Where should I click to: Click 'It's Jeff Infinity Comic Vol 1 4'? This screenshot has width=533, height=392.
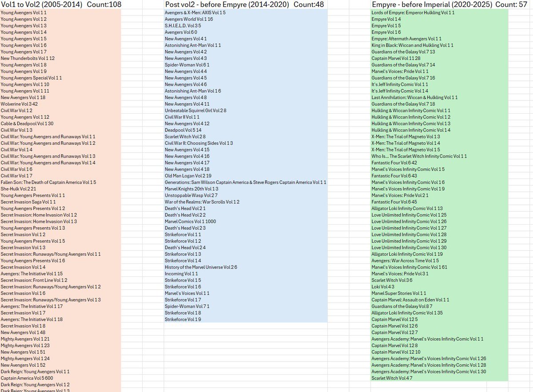point(440,91)
